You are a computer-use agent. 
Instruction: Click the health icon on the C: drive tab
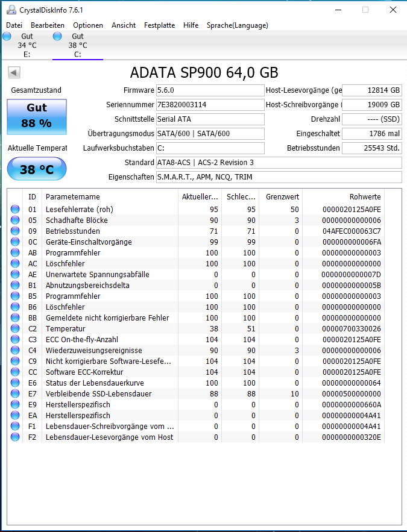tap(57, 36)
